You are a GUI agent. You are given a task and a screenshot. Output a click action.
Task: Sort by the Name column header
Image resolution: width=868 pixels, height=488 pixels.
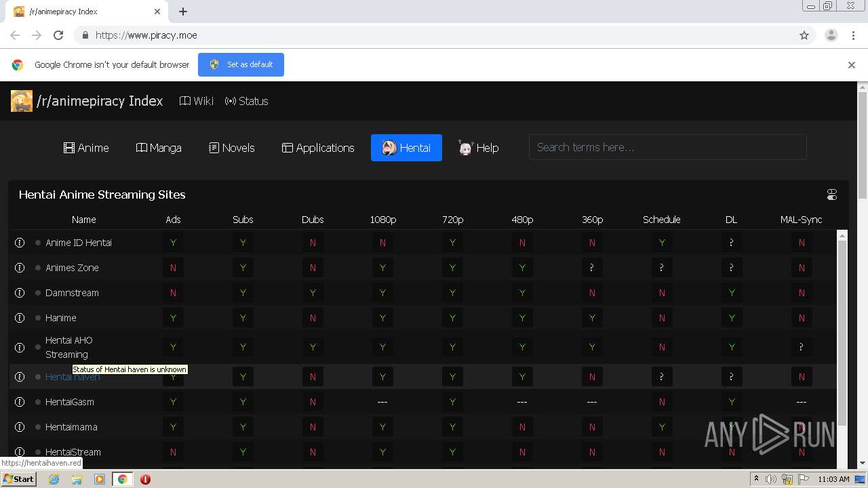click(84, 220)
